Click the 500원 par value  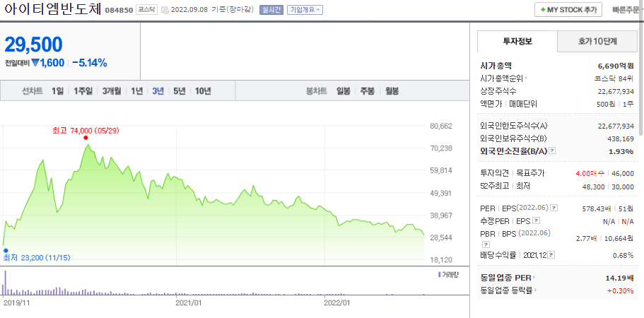pos(606,104)
